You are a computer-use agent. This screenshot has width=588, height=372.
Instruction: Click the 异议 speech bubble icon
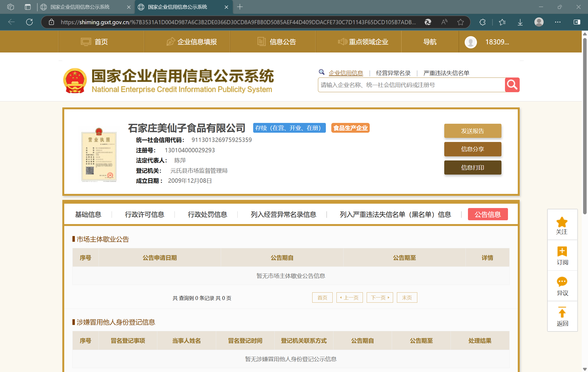[562, 282]
